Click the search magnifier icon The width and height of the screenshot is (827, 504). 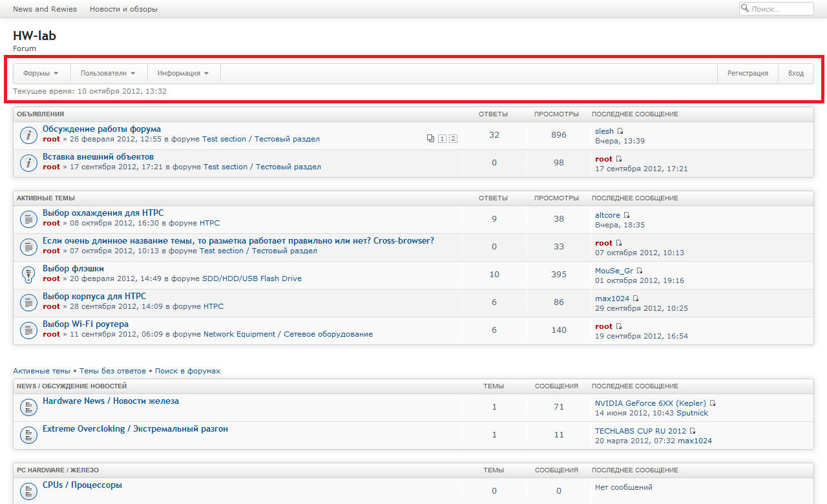pos(745,8)
